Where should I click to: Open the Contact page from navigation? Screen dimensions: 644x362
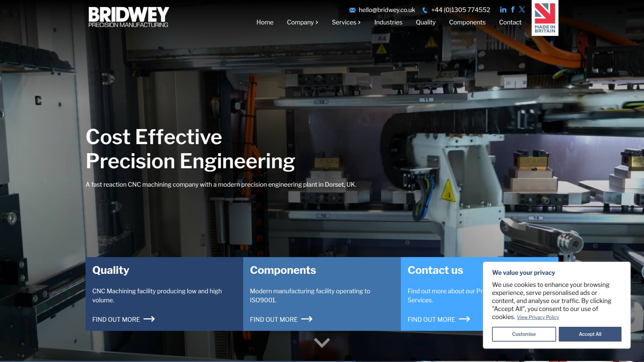[x=510, y=22]
